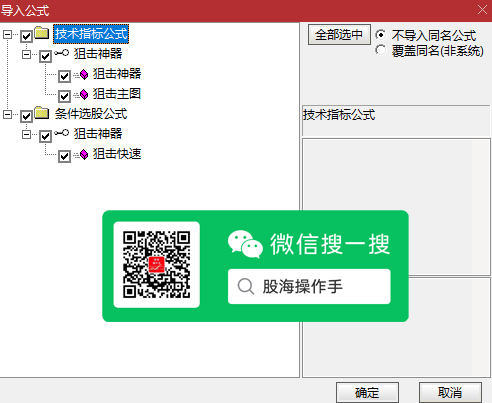Click the WeChat logo next to 微信搜一搜
492x403 pixels.
pyautogui.click(x=245, y=244)
